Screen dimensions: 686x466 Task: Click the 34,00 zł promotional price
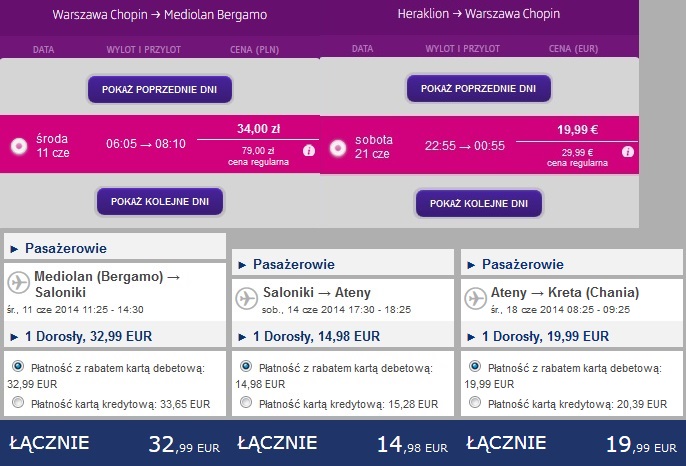click(x=259, y=129)
